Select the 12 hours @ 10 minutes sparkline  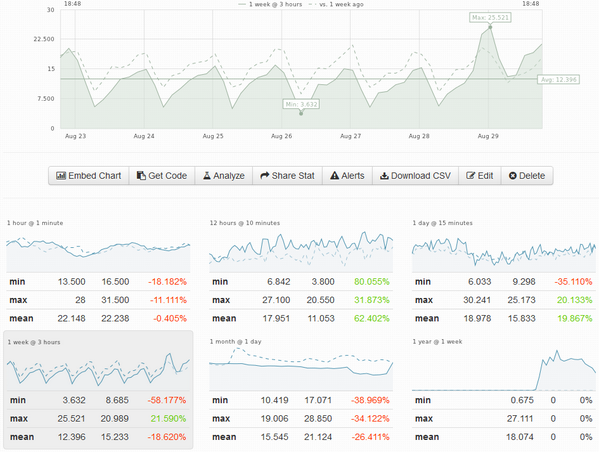pos(301,251)
